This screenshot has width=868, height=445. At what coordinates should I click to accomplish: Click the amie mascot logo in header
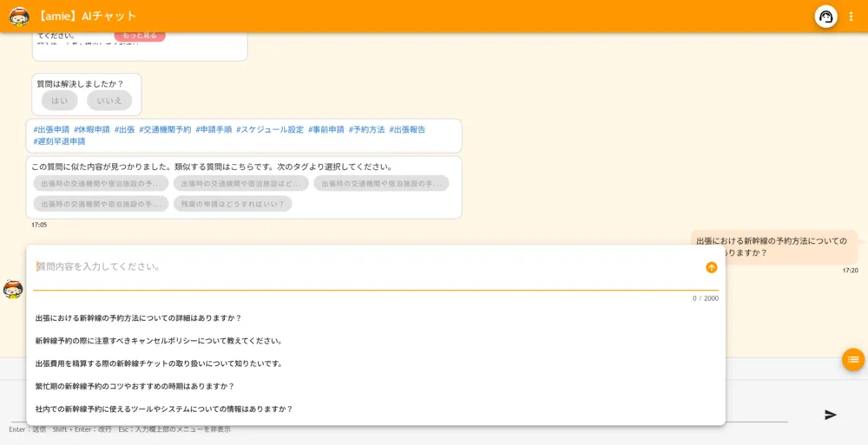[x=19, y=16]
